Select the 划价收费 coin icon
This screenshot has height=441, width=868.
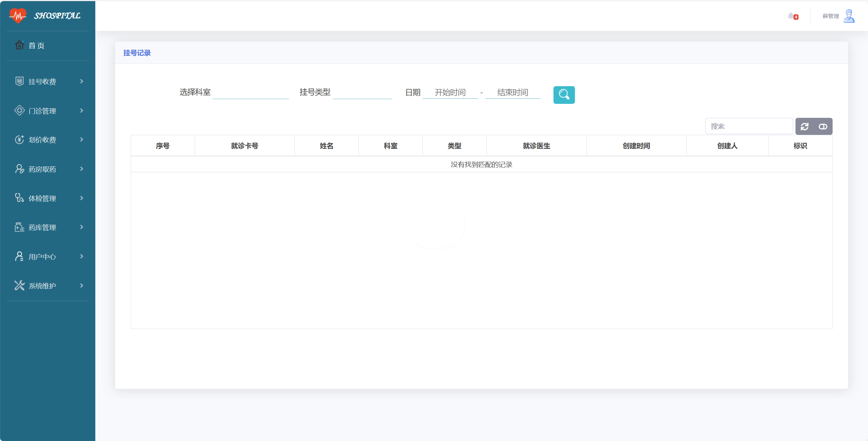pyautogui.click(x=19, y=140)
